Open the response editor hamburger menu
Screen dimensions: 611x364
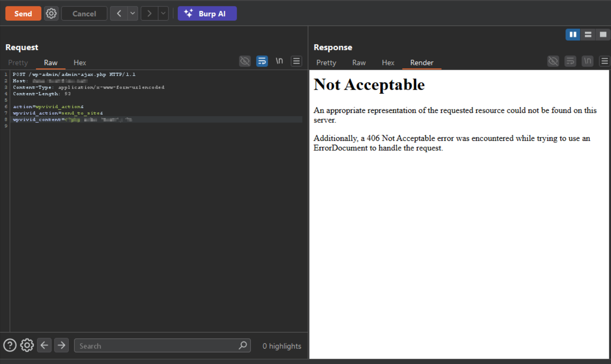point(604,61)
